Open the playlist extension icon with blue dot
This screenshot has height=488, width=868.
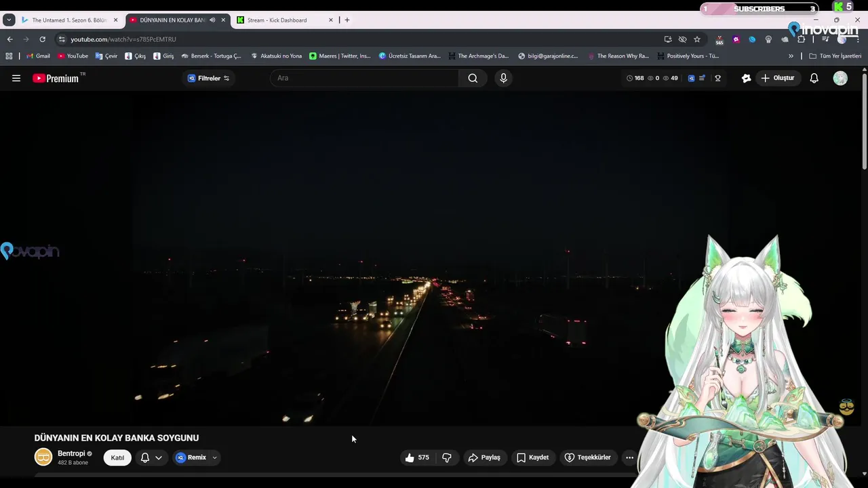[x=703, y=78]
